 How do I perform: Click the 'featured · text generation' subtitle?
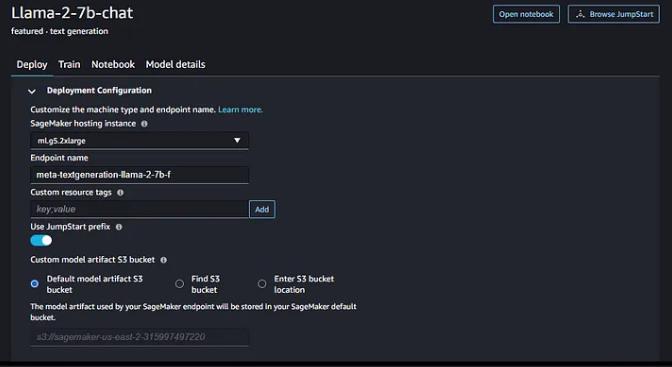coord(60,31)
